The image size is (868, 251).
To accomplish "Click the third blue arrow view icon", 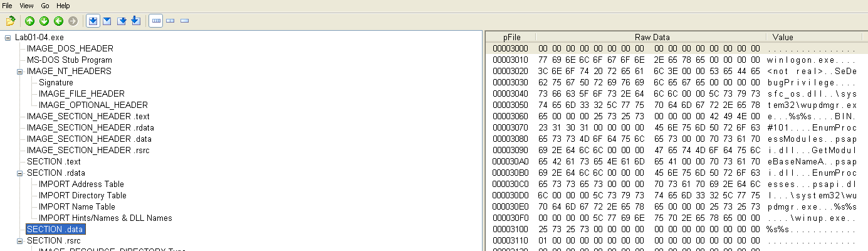I will point(122,21).
